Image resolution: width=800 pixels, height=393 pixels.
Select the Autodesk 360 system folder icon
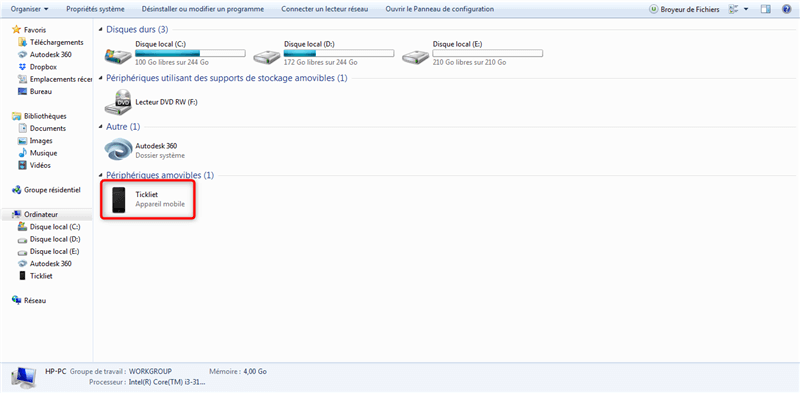pos(118,150)
